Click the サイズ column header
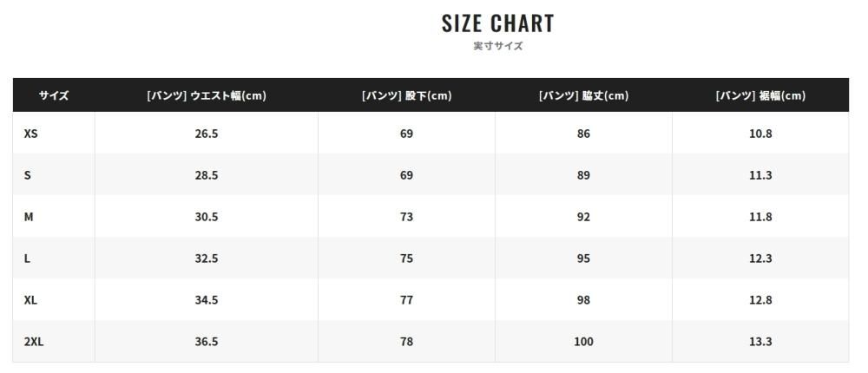 point(54,95)
